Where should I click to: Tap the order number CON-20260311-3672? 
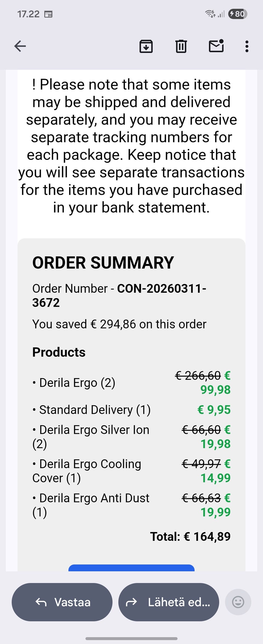119,296
